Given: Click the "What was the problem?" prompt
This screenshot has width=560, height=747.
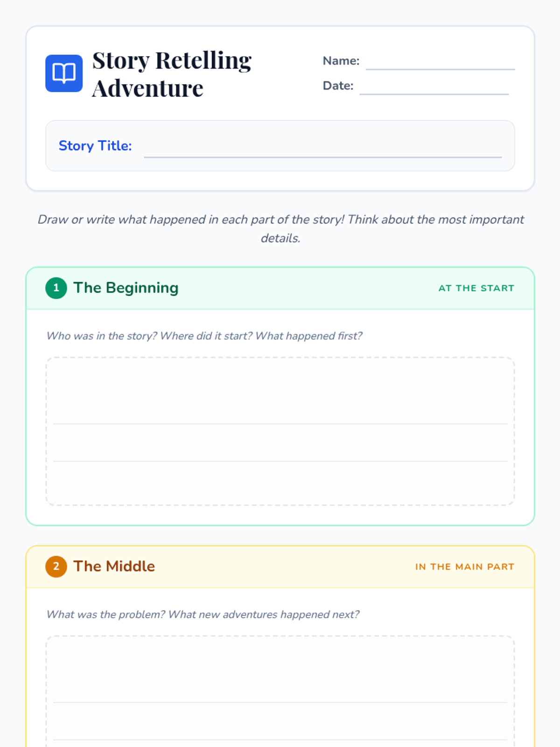Looking at the screenshot, I should (x=203, y=614).
